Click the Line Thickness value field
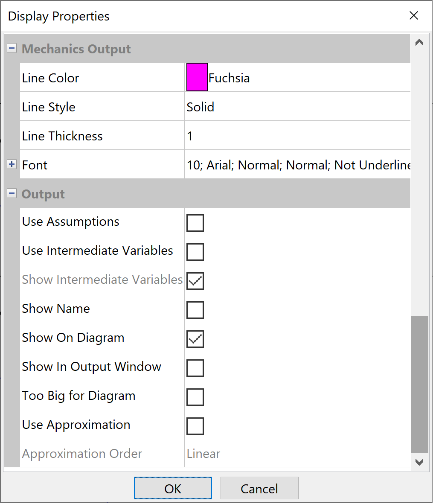 297,136
